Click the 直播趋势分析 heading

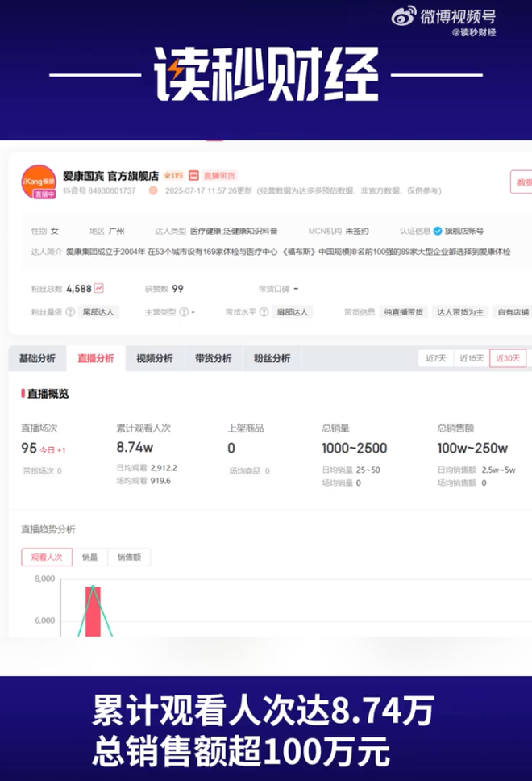pyautogui.click(x=48, y=529)
